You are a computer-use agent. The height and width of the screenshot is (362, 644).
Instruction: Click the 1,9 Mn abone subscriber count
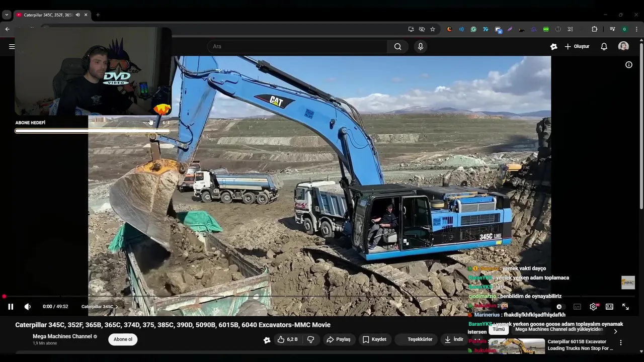pos(45,343)
